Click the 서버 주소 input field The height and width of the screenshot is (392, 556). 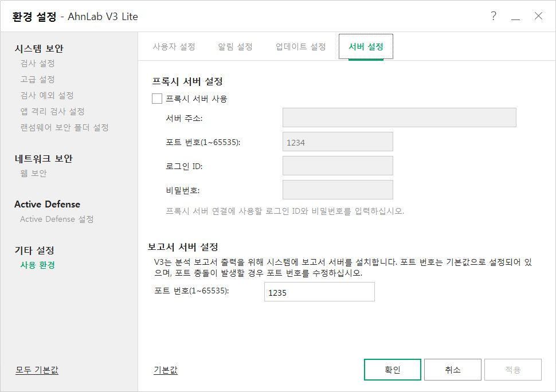coord(400,117)
